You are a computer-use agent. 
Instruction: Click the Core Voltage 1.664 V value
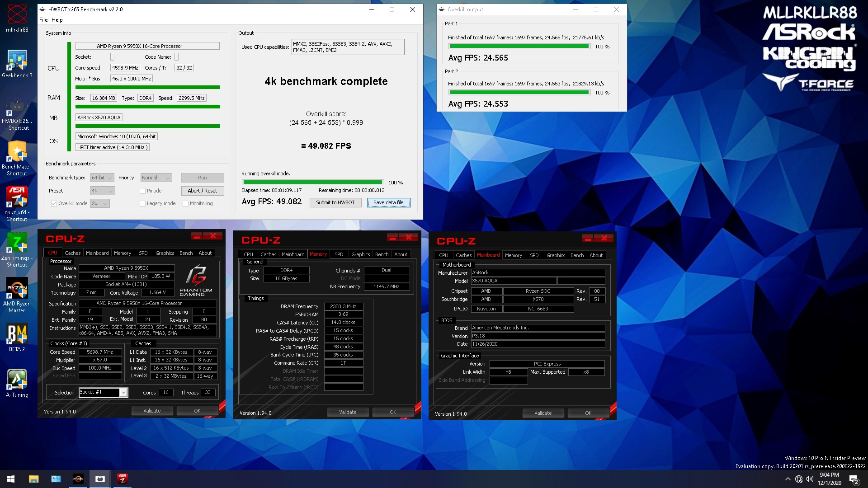tap(157, 292)
